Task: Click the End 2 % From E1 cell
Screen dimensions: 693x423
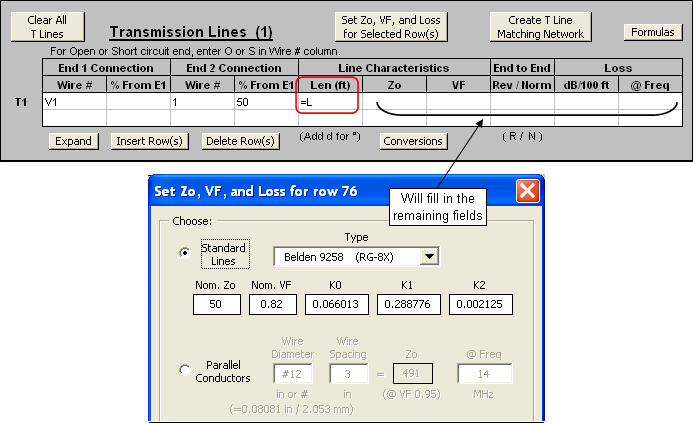Action: 265,102
